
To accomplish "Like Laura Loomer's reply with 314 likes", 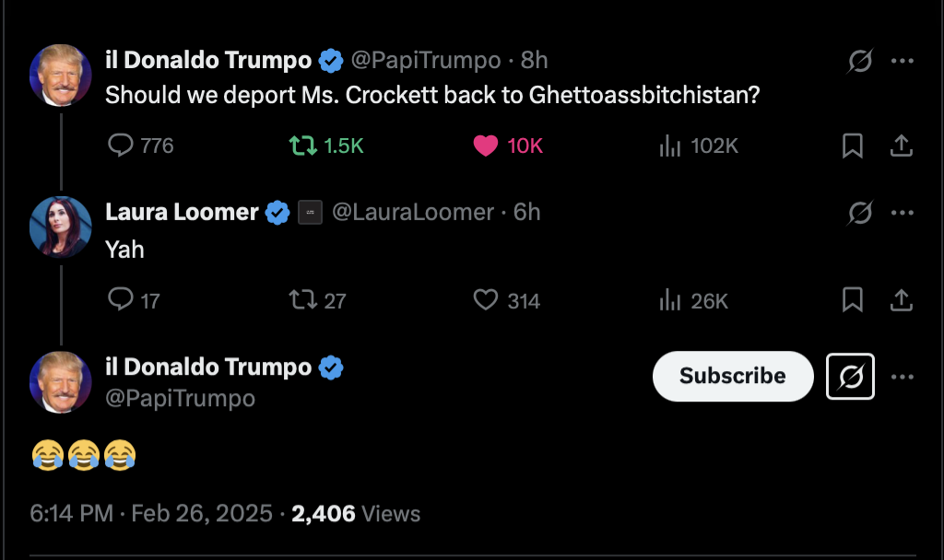I will pos(486,300).
